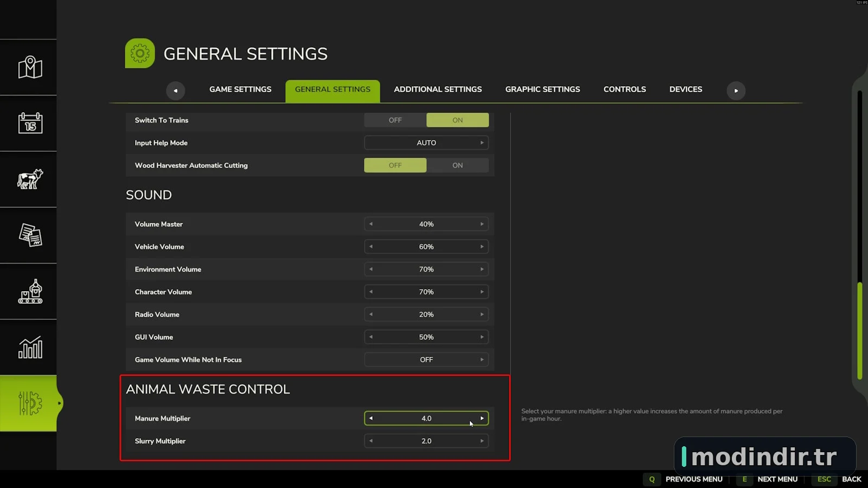Click the green vertical scrollbar thumb

[860, 331]
